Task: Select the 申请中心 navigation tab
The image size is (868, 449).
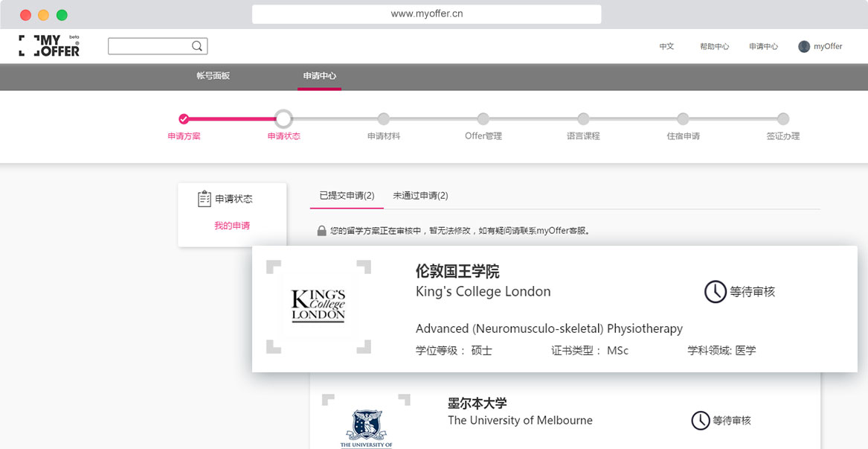Action: click(x=319, y=76)
